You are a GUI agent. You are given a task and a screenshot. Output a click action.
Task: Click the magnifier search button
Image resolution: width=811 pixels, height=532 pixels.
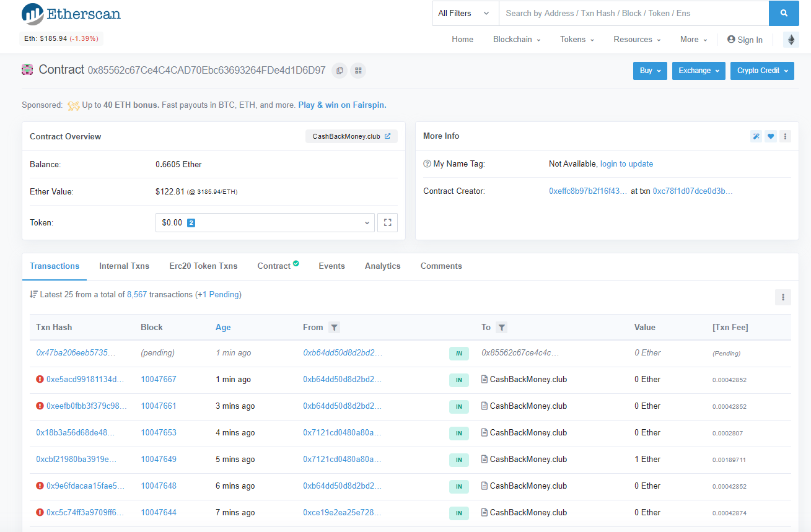pyautogui.click(x=784, y=13)
